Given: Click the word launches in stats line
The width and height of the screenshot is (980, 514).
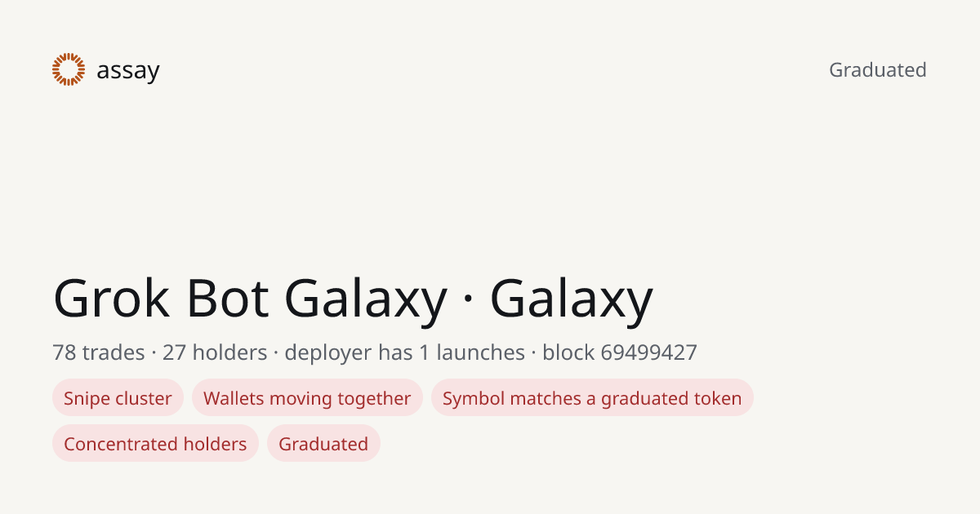Looking at the screenshot, I should pos(480,352).
